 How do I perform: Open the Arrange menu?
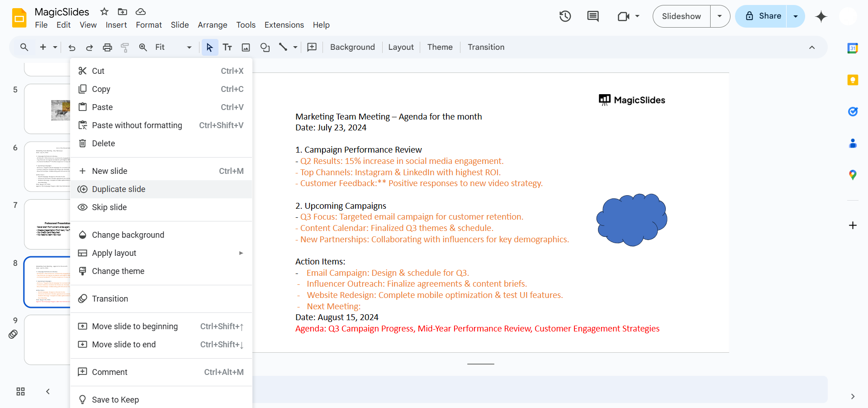[212, 25]
